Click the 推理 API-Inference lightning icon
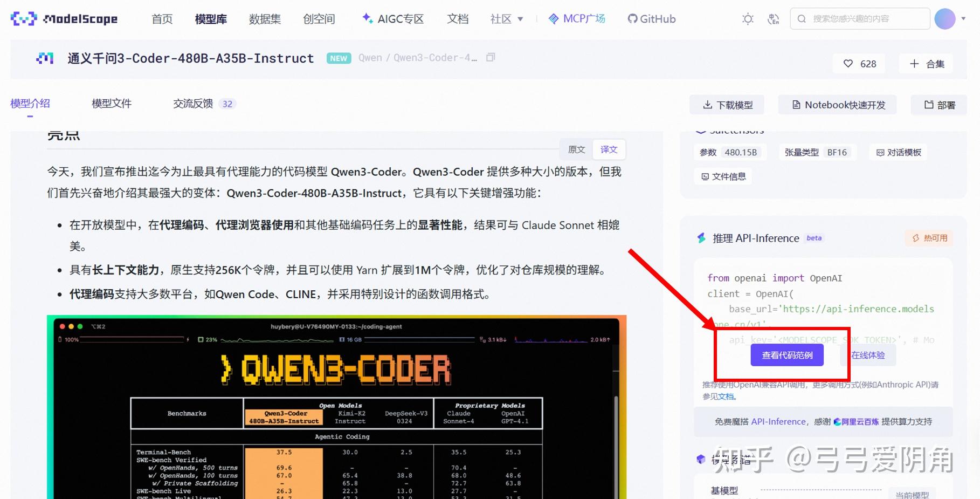The image size is (980, 499). (701, 238)
